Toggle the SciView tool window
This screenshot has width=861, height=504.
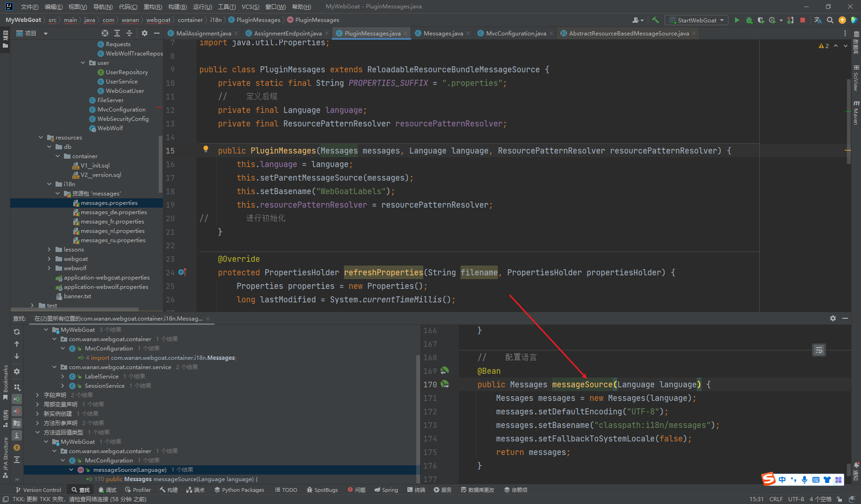pyautogui.click(x=856, y=79)
